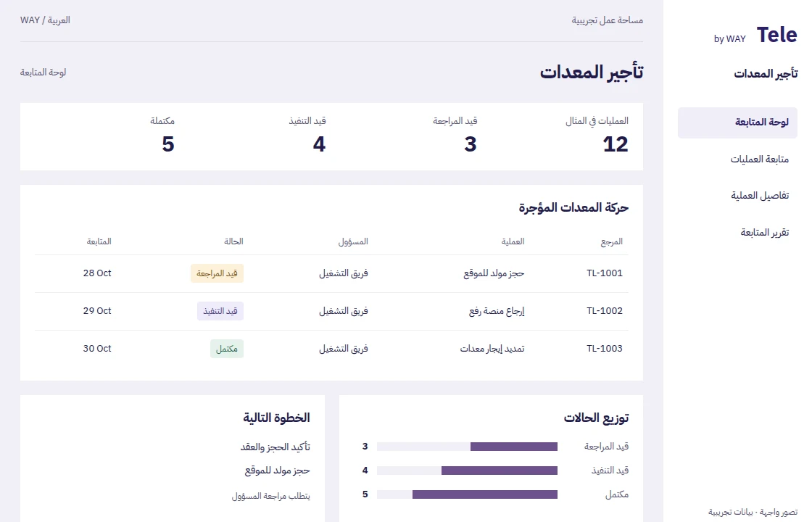
Task: Open لوحة المتابعة in the sidebar
Action: coord(737,123)
